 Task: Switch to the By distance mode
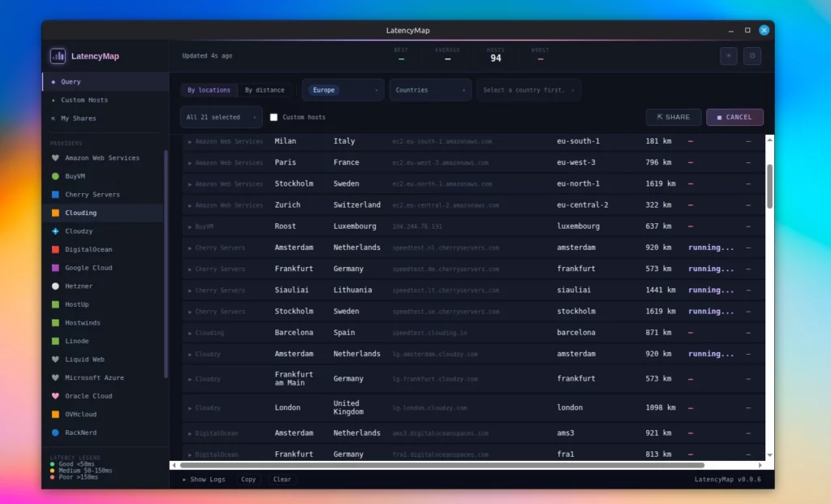265,90
